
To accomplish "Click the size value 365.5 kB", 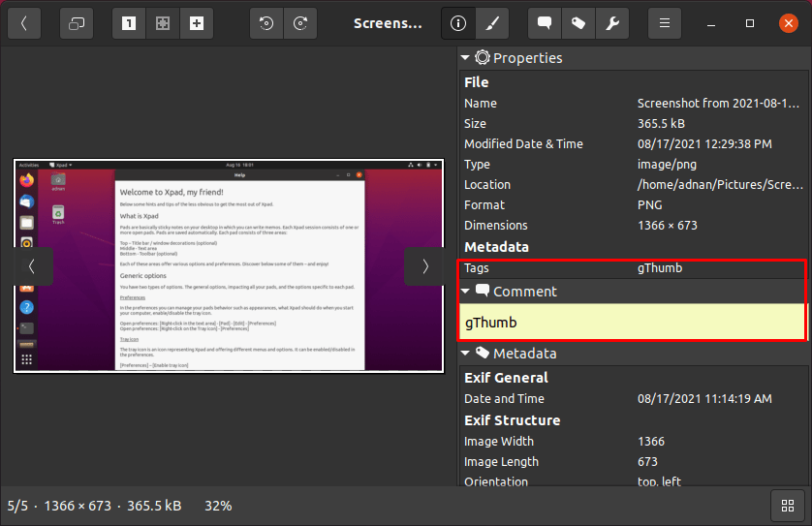I will (x=661, y=123).
